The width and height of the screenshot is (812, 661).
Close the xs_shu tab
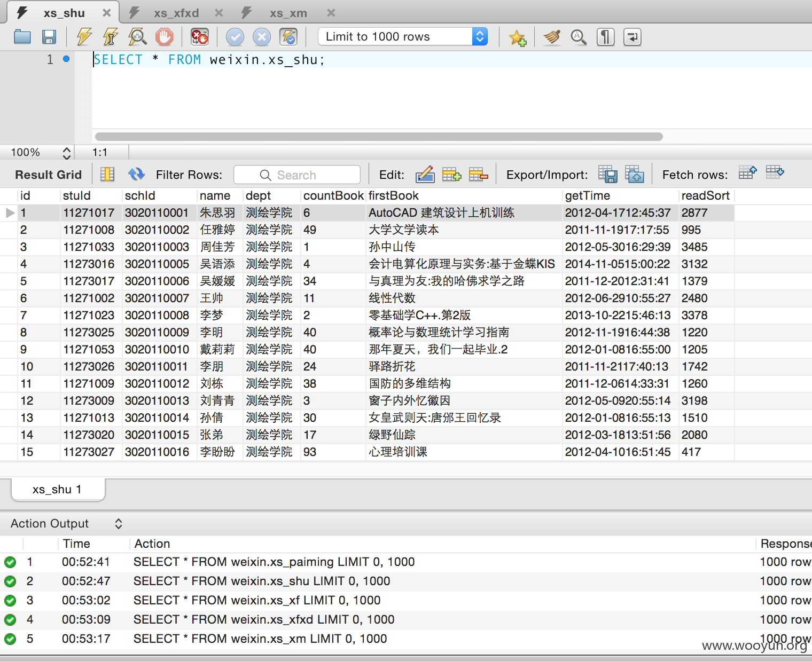click(x=107, y=13)
